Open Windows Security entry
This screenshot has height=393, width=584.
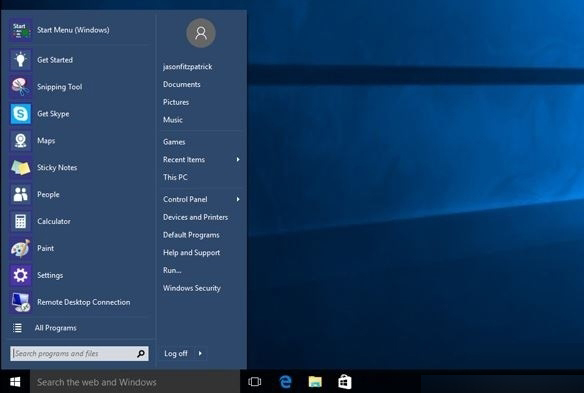tap(192, 288)
